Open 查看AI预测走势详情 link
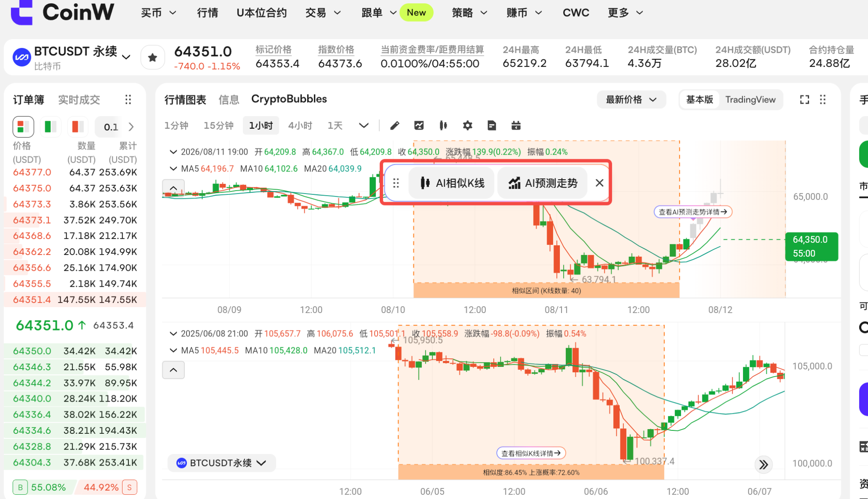Screen dimensions: 868x499 693,212
